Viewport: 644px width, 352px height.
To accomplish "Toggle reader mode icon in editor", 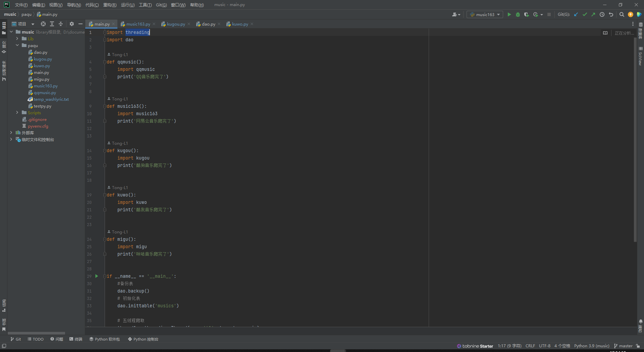I will pyautogui.click(x=605, y=33).
